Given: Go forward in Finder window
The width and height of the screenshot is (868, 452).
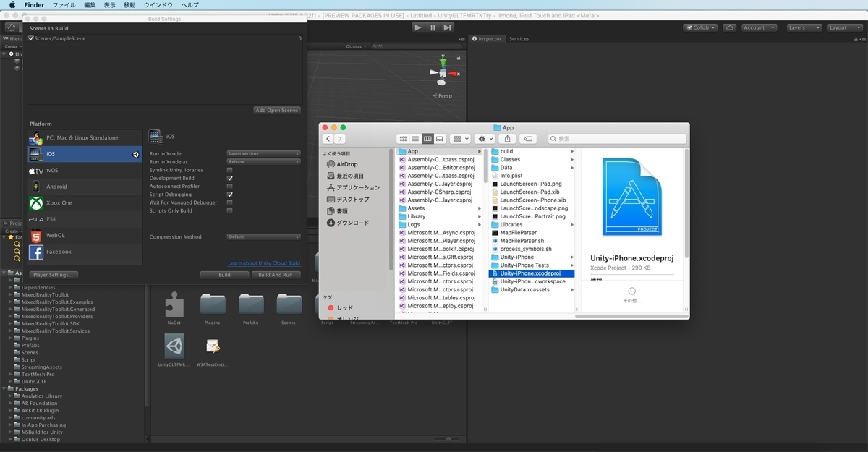Looking at the screenshot, I should tap(340, 138).
